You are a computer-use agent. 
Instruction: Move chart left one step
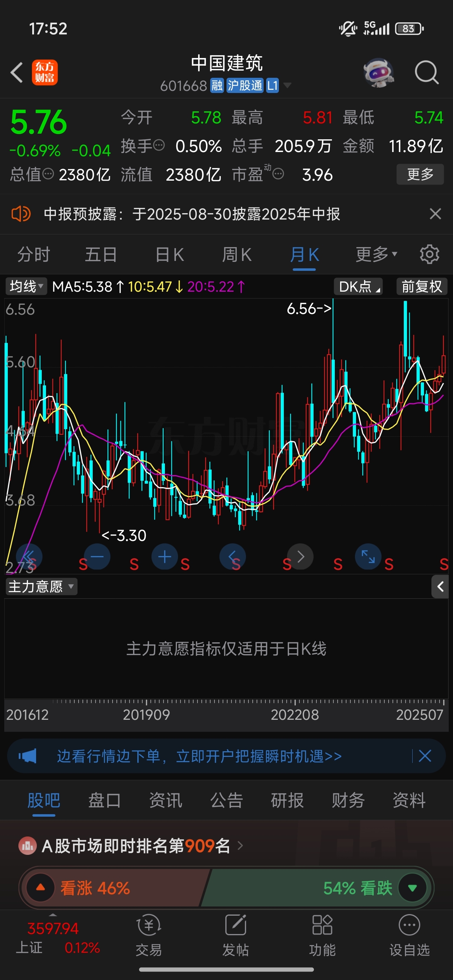tap(233, 557)
